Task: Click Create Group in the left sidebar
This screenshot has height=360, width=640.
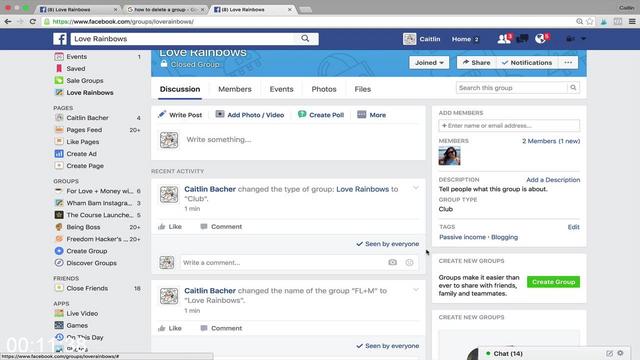Action: 87,251
